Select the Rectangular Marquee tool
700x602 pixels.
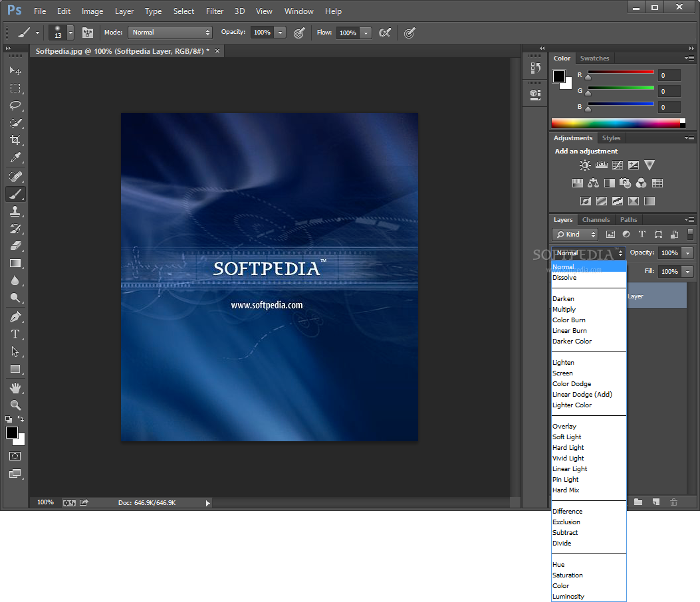[x=15, y=88]
